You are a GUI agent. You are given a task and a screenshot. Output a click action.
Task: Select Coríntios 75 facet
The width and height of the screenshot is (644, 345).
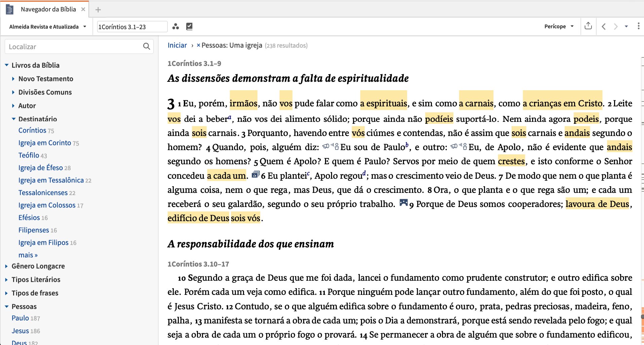(36, 130)
